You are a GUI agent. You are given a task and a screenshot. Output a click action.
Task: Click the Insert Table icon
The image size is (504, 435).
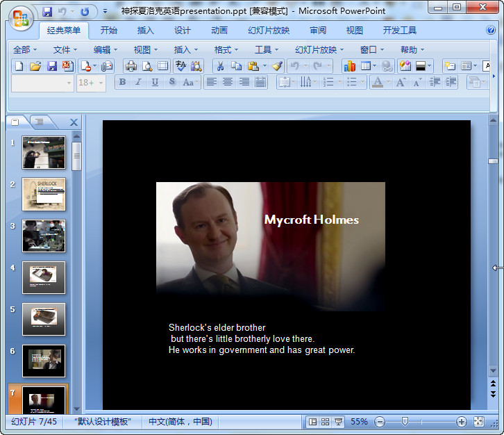(366, 66)
